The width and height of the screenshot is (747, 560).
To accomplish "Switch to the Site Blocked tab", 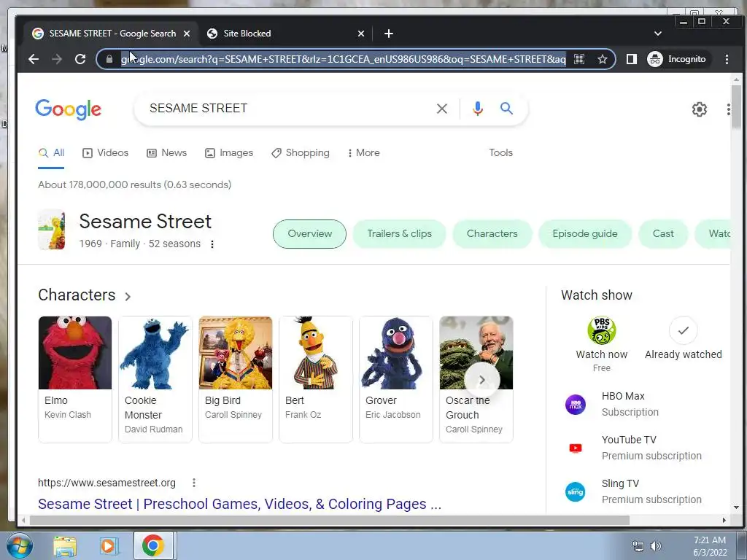I will coord(285,34).
